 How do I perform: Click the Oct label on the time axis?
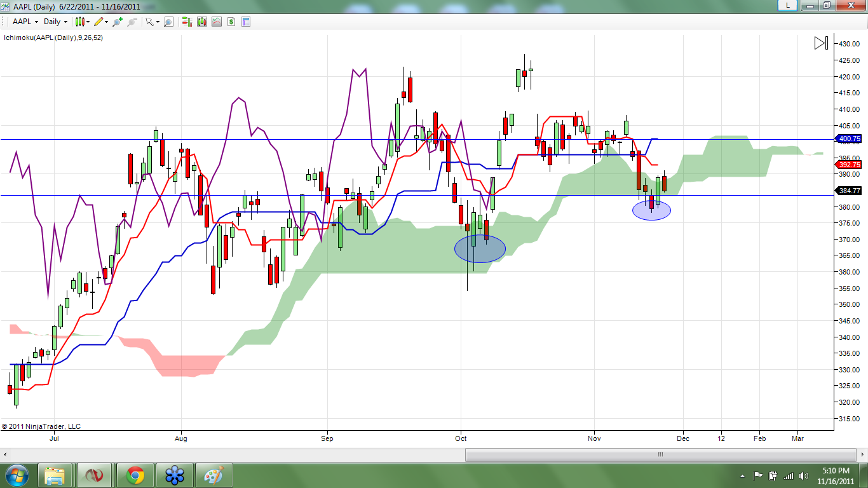point(461,438)
